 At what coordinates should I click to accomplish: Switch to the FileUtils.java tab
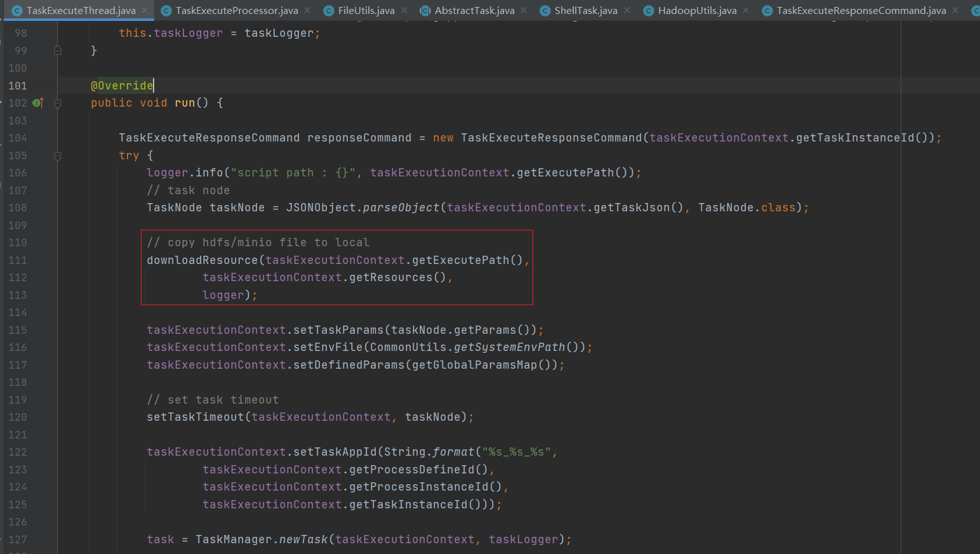click(x=366, y=11)
